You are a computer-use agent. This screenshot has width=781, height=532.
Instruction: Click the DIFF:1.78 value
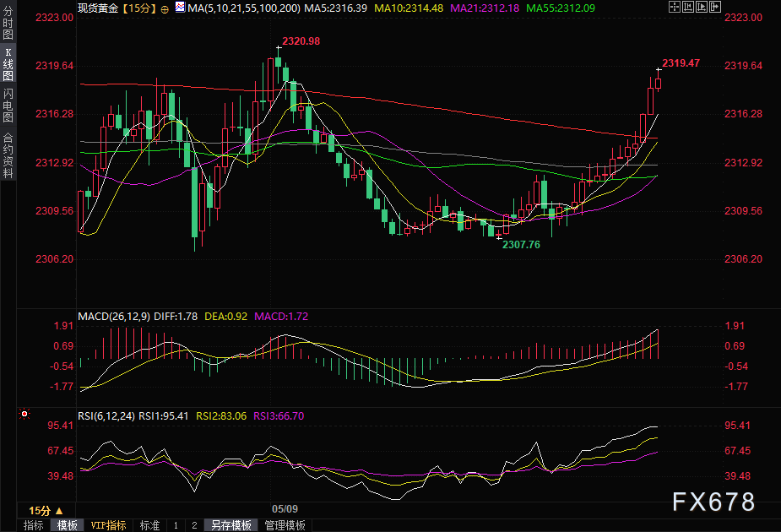176,317
